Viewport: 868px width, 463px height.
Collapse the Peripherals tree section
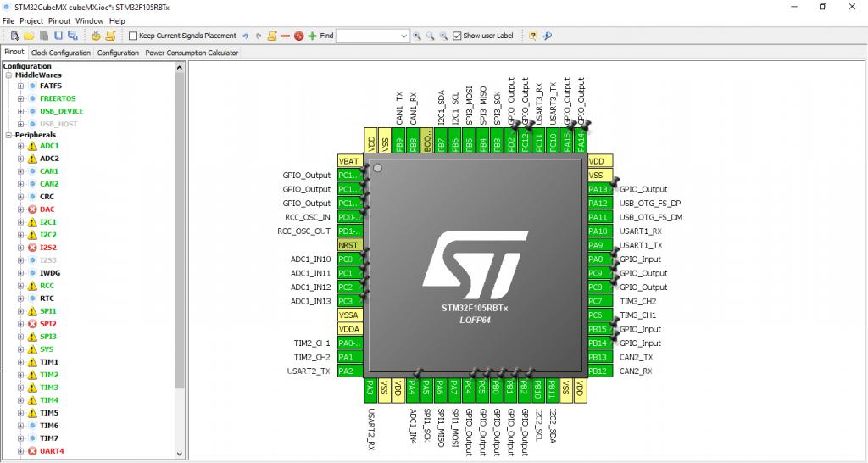tap(8, 135)
